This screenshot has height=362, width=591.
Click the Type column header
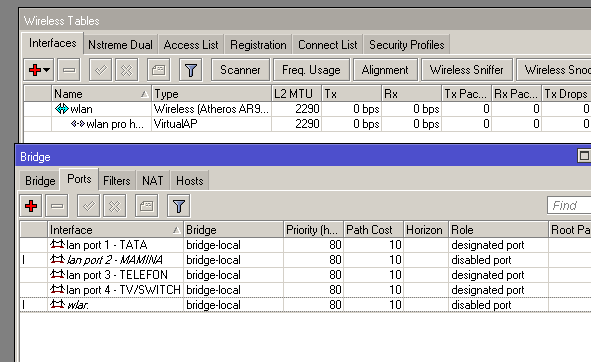[x=211, y=94]
